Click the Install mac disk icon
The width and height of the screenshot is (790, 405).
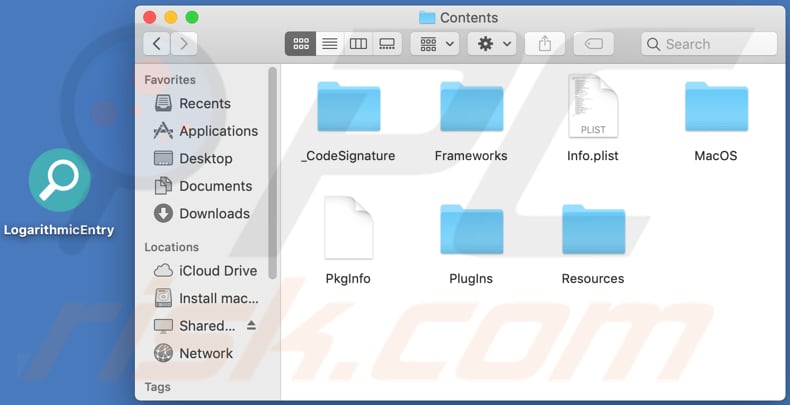(163, 298)
